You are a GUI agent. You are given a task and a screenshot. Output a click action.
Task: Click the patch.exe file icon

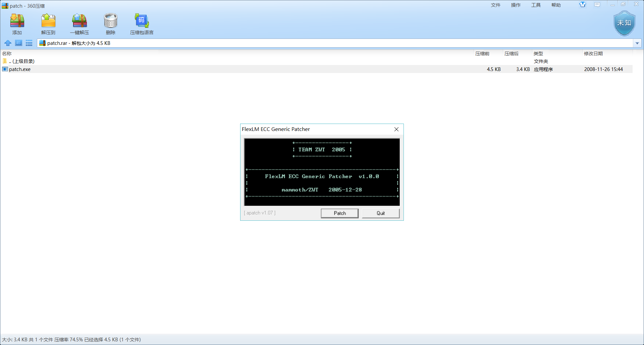tap(5, 69)
